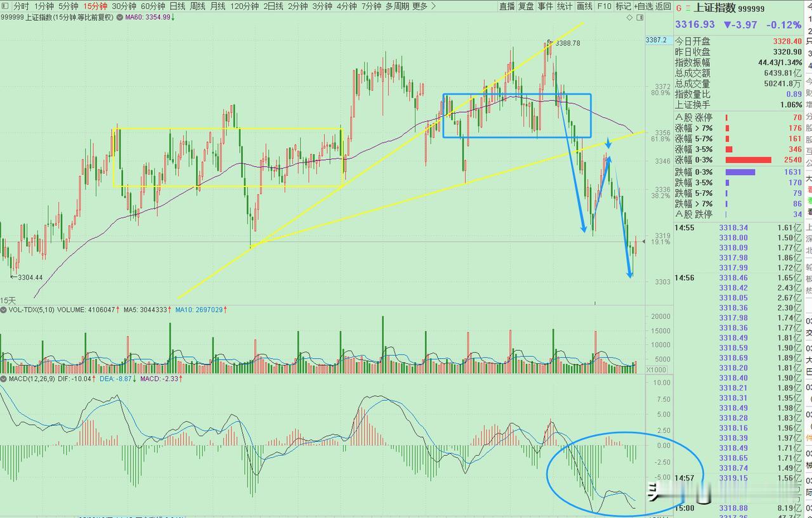Switch to the 60分钟 period
This screenshot has height=518, width=812.
(x=153, y=6)
